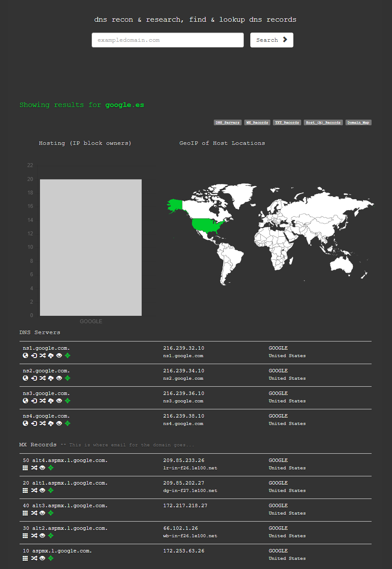Click the globe icon under ns4.google.com

tap(26, 423)
